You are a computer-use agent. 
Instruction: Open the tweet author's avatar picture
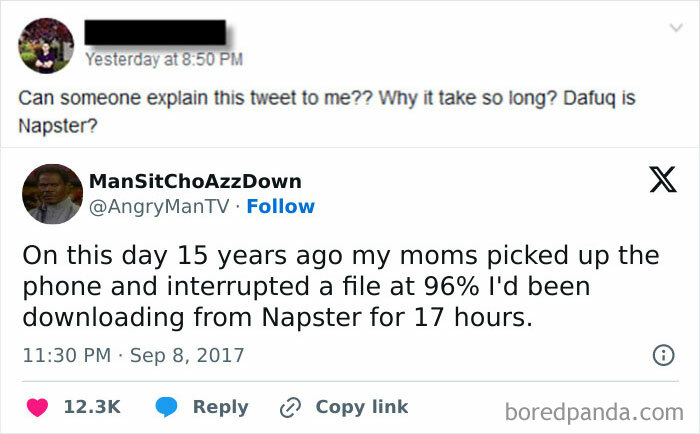[x=52, y=193]
